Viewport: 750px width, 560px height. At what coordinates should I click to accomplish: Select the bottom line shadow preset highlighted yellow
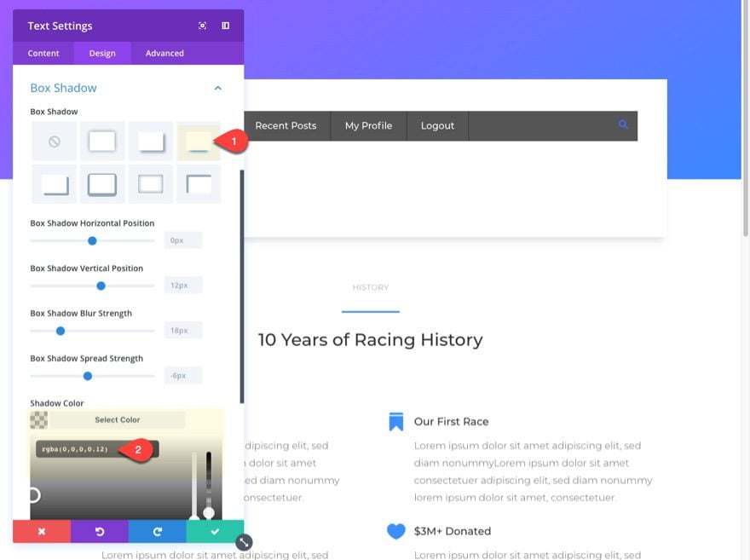click(x=199, y=141)
